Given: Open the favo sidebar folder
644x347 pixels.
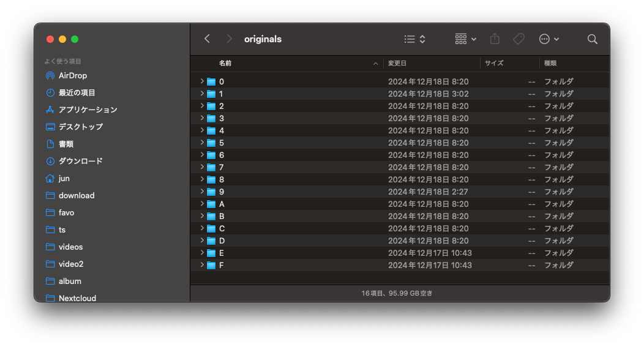Looking at the screenshot, I should 60,213.
